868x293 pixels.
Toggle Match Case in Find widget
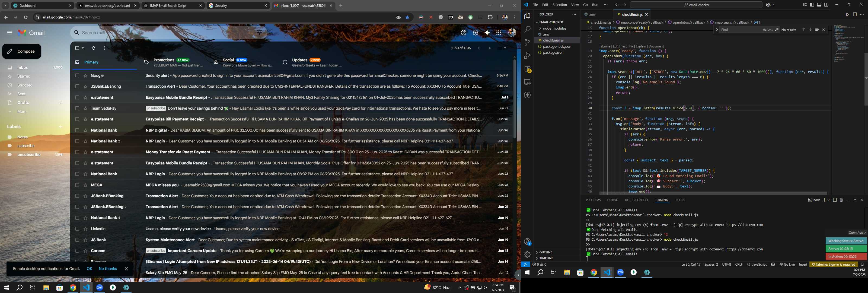point(765,30)
